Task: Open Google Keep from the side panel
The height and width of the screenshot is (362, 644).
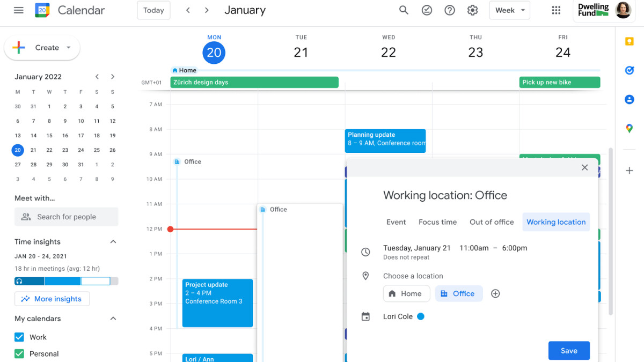Action: click(629, 41)
